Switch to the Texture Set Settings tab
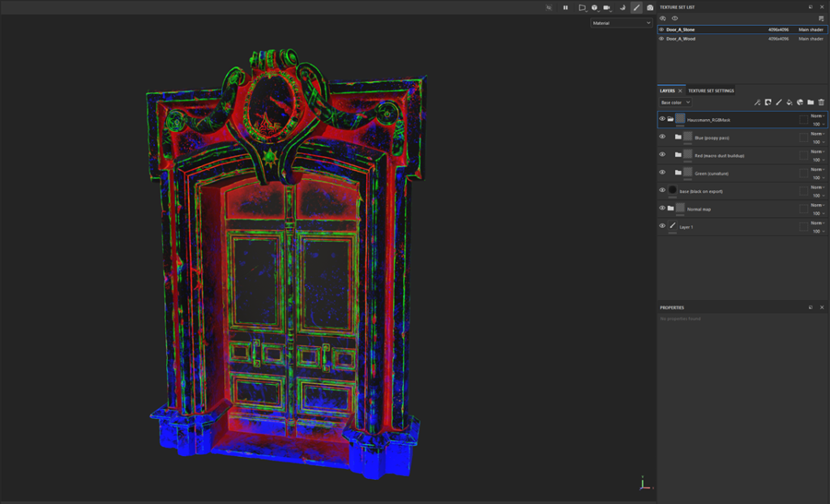The image size is (830, 504). tap(711, 91)
